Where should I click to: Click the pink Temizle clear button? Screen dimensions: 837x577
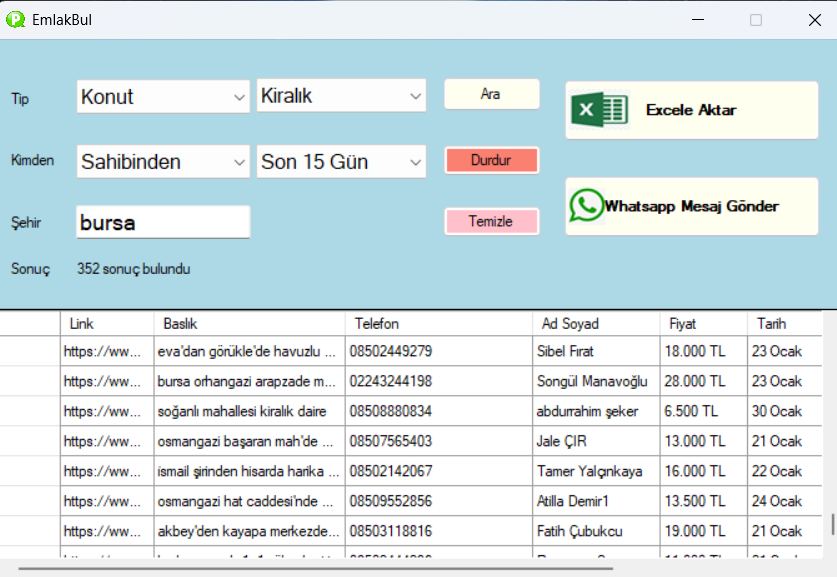tap(491, 221)
